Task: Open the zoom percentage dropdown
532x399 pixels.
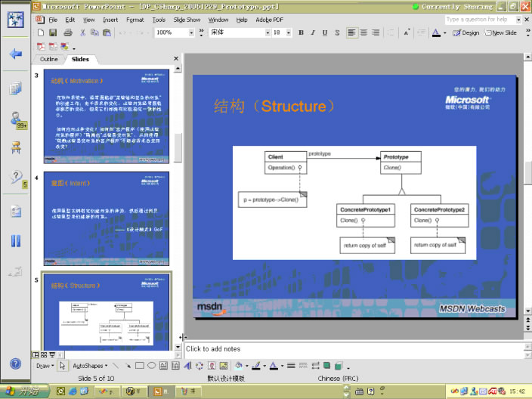Action: (x=191, y=33)
